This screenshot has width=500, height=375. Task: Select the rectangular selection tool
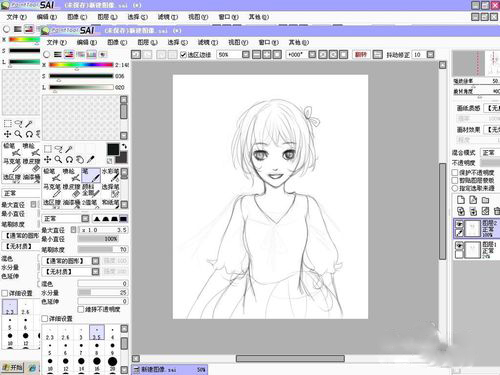48,149
